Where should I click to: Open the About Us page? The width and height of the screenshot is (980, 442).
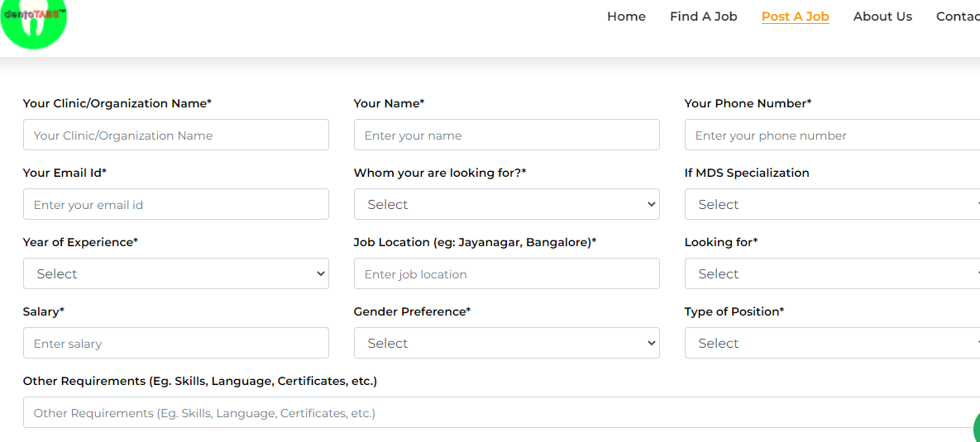click(882, 17)
